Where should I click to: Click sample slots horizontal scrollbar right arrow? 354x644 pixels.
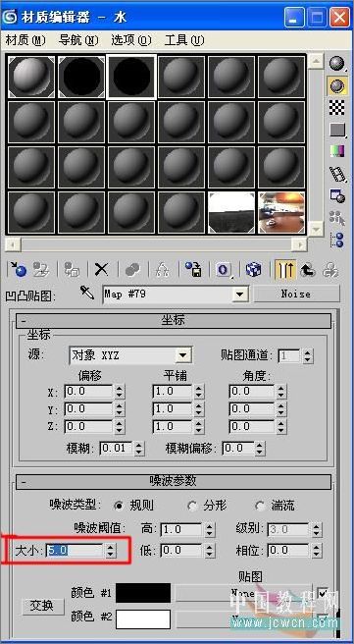(x=299, y=244)
